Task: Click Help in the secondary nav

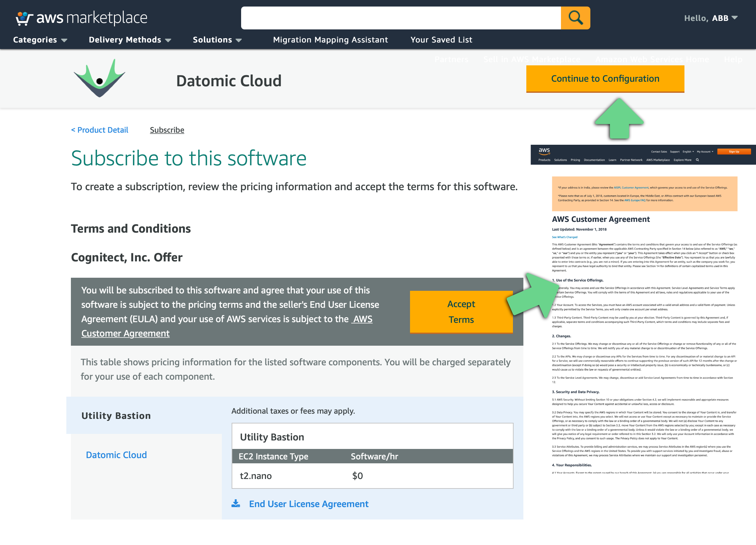Action: coord(733,59)
